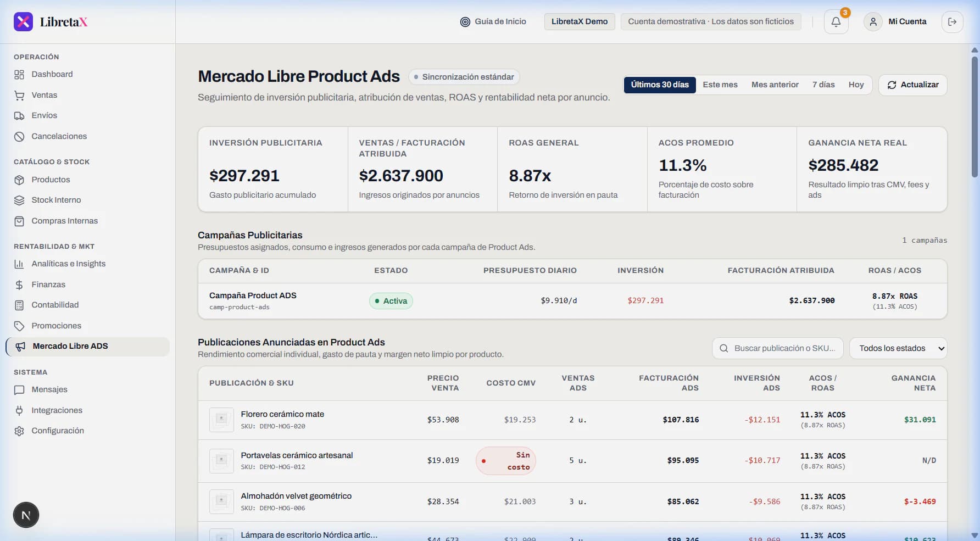The width and height of the screenshot is (980, 541).
Task: Click the LibretaX logo icon
Action: pyautogui.click(x=23, y=22)
